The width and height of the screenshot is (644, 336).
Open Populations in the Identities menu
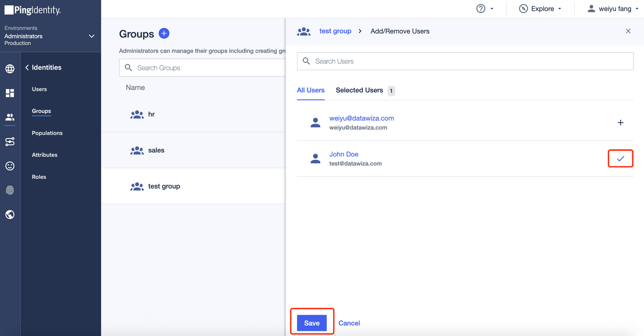pyautogui.click(x=47, y=133)
